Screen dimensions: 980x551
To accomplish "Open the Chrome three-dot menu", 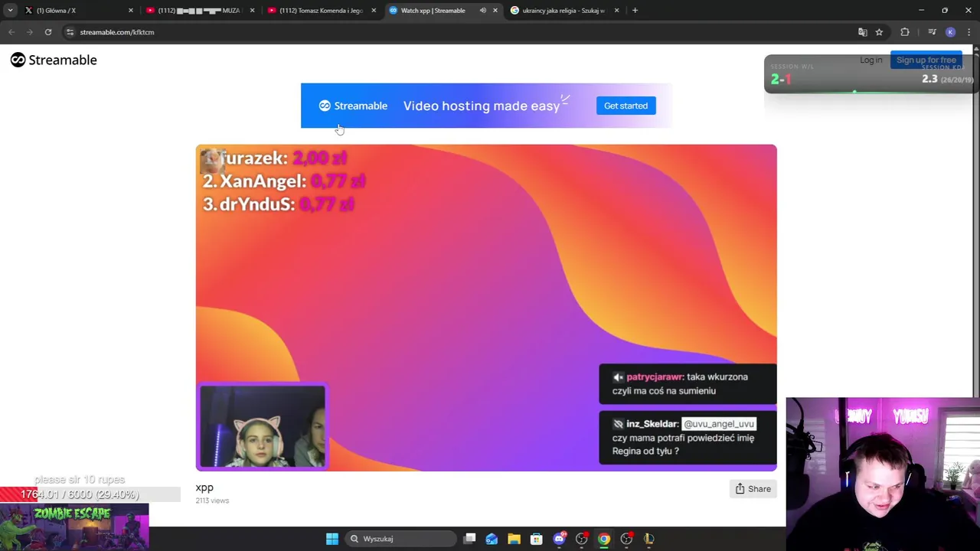I will pyautogui.click(x=969, y=32).
